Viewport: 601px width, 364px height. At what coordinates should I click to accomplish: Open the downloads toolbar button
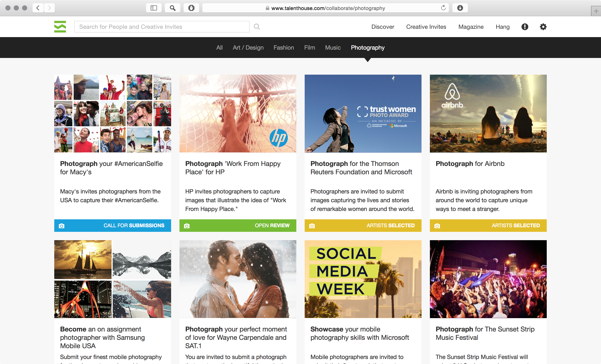point(460,8)
